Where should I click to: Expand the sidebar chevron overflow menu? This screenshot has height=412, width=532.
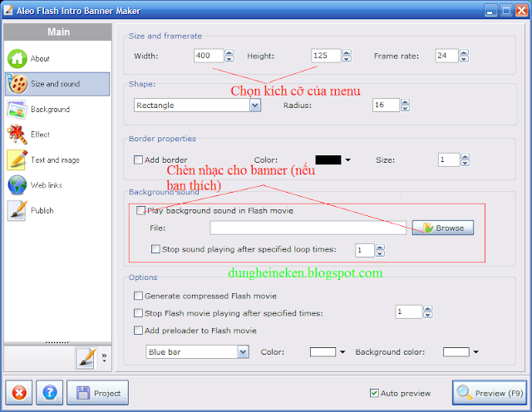pyautogui.click(x=104, y=358)
